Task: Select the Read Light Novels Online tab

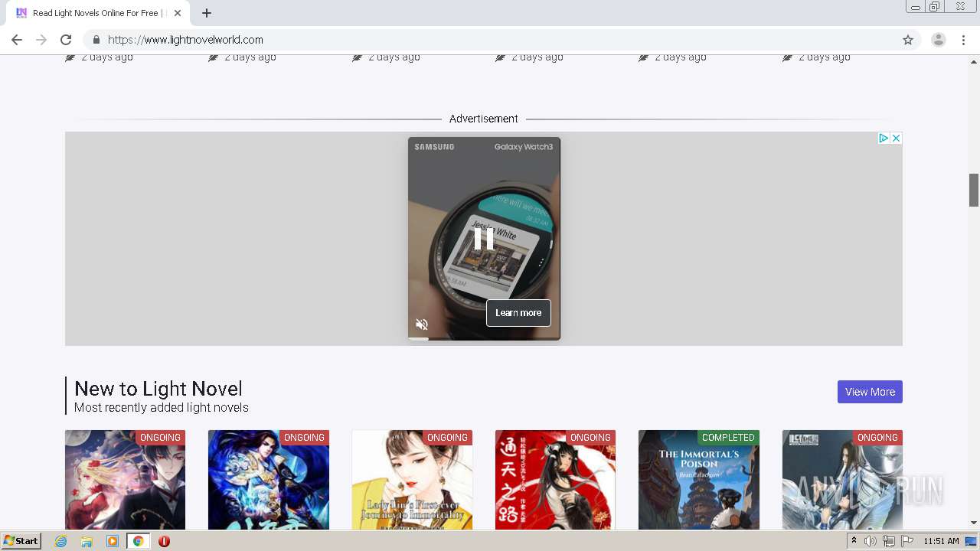Action: (x=98, y=13)
